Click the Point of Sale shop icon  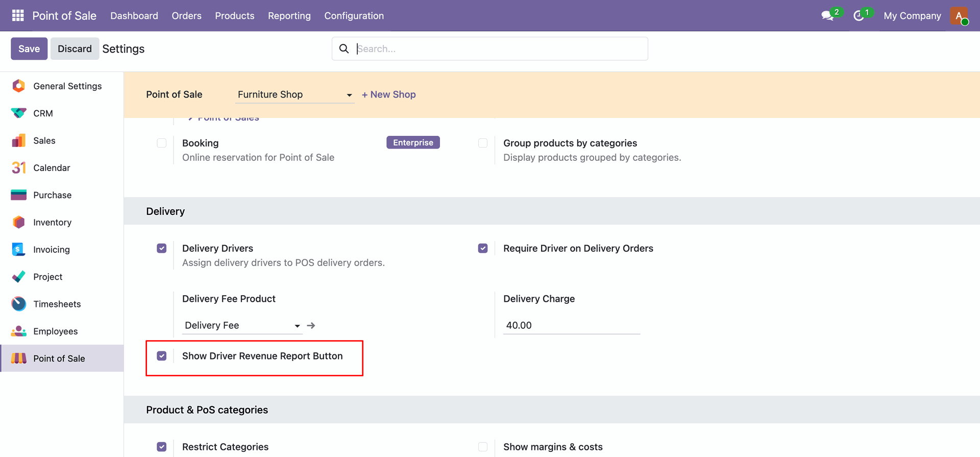18,358
